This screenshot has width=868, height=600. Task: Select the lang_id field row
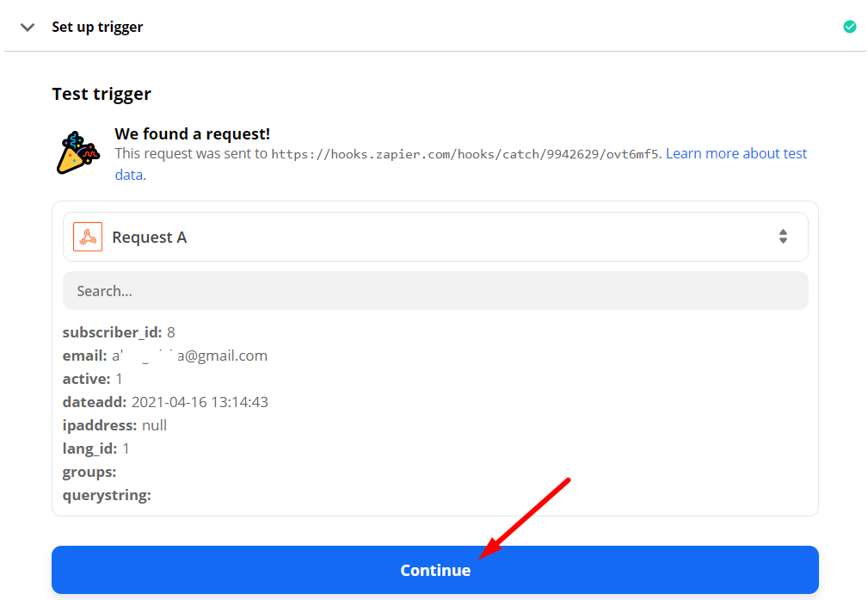[96, 448]
